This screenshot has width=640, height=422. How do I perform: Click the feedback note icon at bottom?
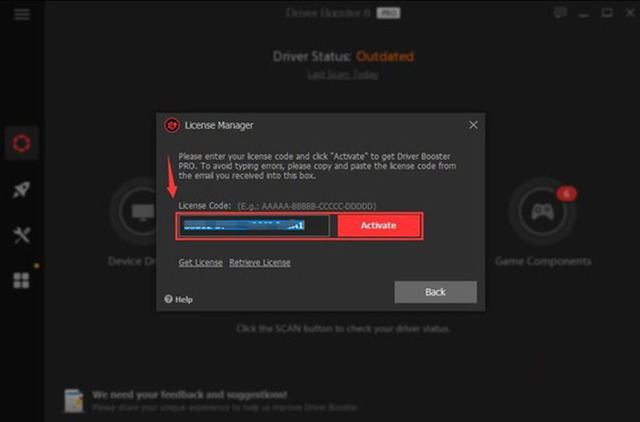(x=74, y=401)
